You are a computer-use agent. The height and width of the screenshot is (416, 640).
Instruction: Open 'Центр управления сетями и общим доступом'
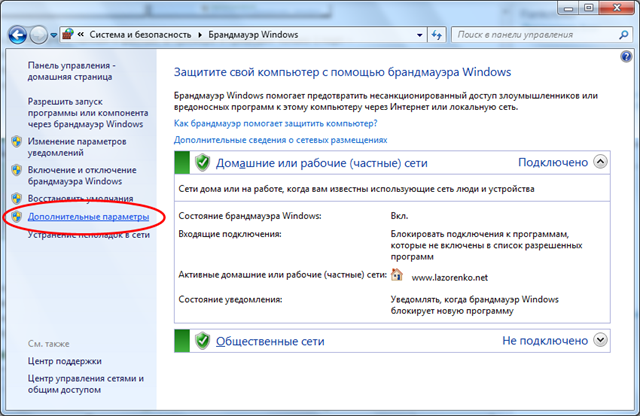point(86,384)
